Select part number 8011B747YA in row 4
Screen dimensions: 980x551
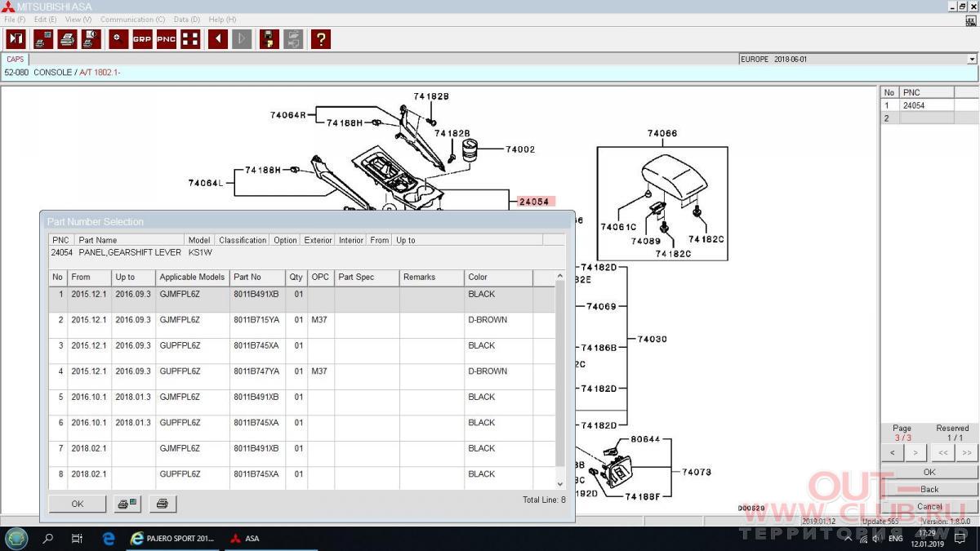click(x=256, y=371)
